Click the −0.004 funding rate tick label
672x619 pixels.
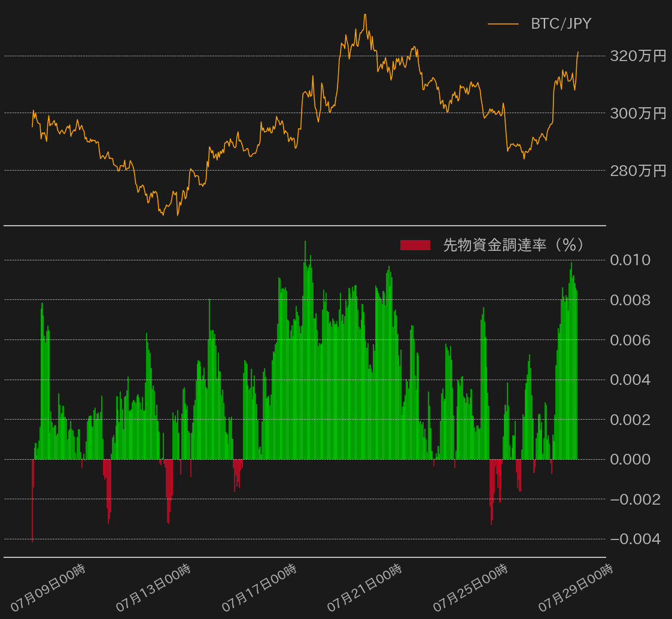click(635, 539)
